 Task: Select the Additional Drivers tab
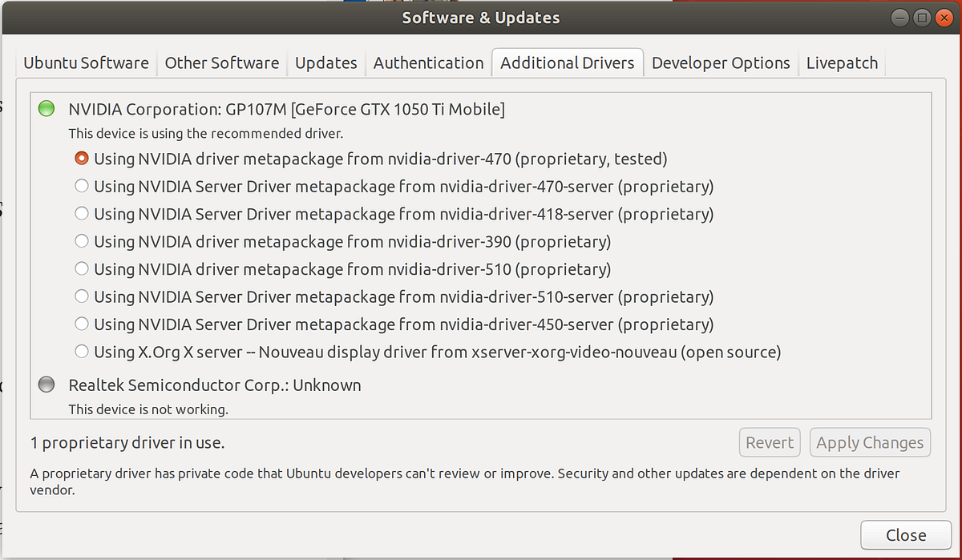click(567, 62)
